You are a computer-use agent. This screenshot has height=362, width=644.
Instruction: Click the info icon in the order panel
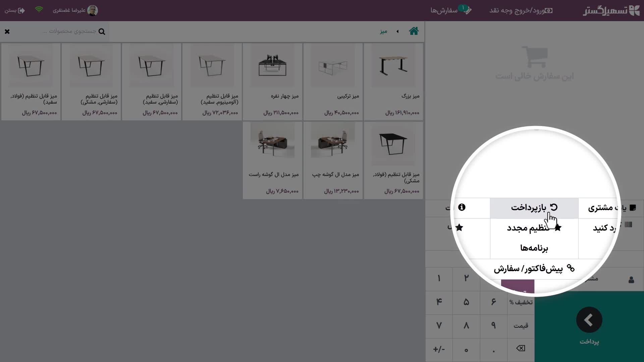pyautogui.click(x=462, y=207)
